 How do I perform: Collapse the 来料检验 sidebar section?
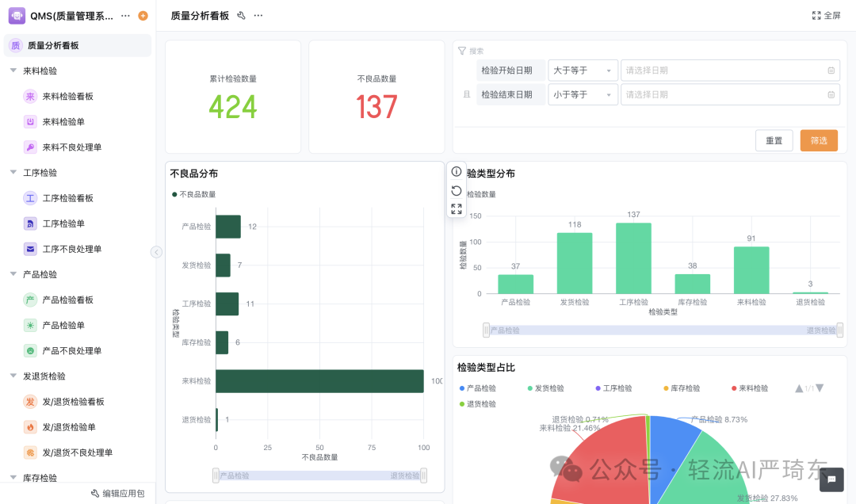(13, 71)
